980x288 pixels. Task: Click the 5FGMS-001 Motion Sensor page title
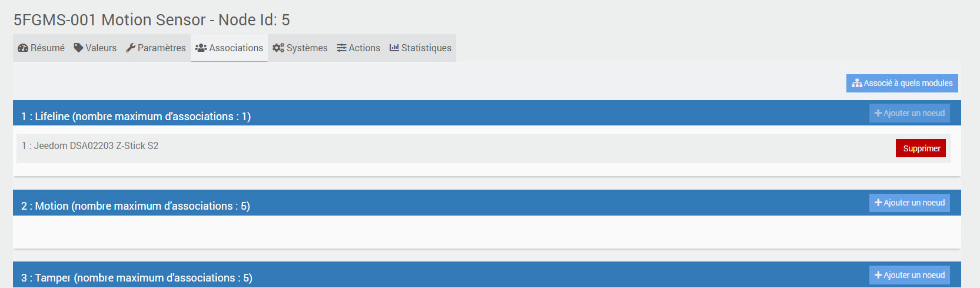pyautogui.click(x=151, y=20)
